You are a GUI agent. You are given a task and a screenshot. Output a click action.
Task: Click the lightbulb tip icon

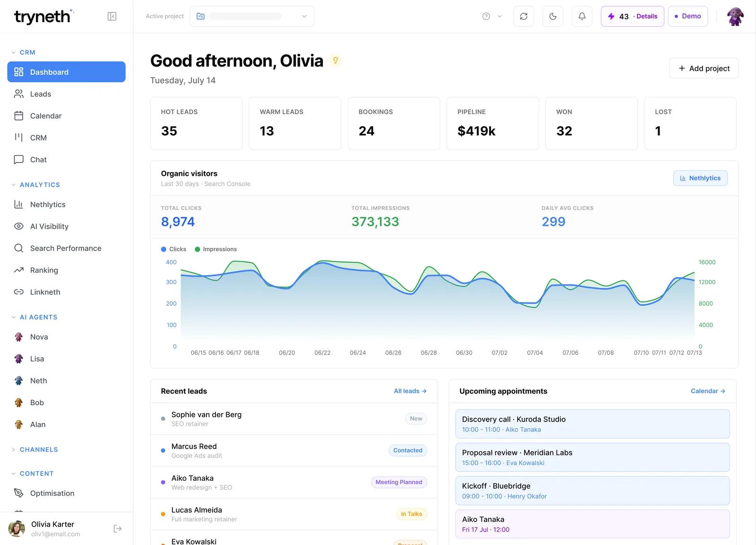coord(335,61)
